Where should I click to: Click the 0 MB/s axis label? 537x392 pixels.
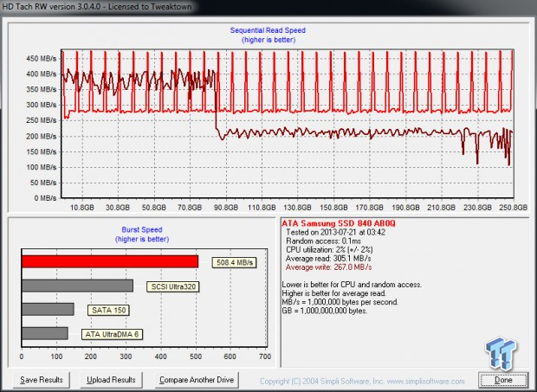coord(45,198)
